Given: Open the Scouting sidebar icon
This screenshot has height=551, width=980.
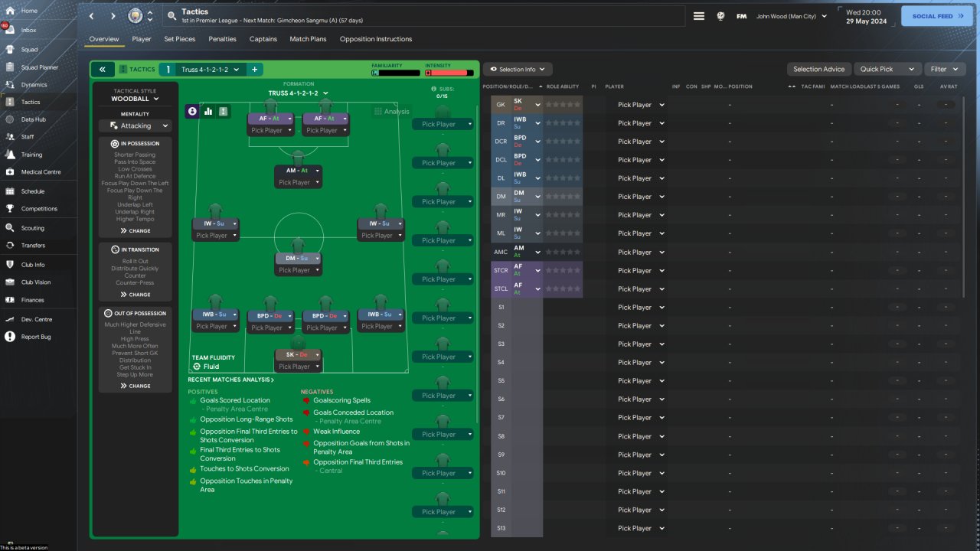Looking at the screenshot, I should coord(10,228).
